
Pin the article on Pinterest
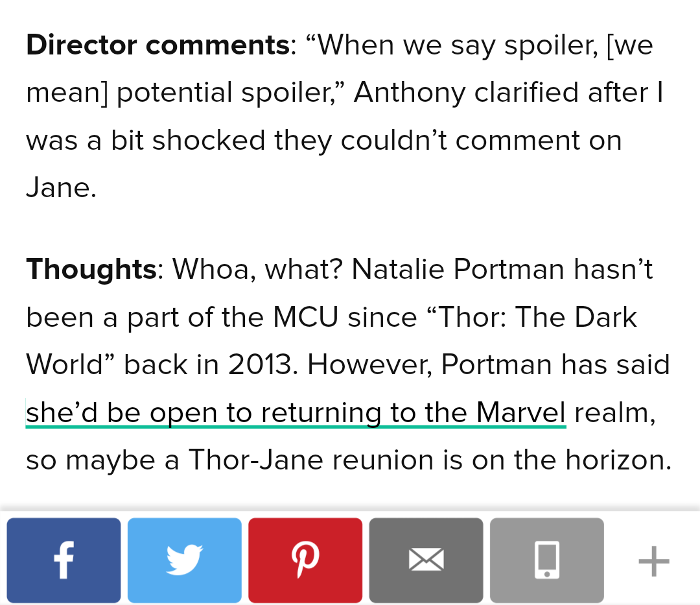coord(305,560)
